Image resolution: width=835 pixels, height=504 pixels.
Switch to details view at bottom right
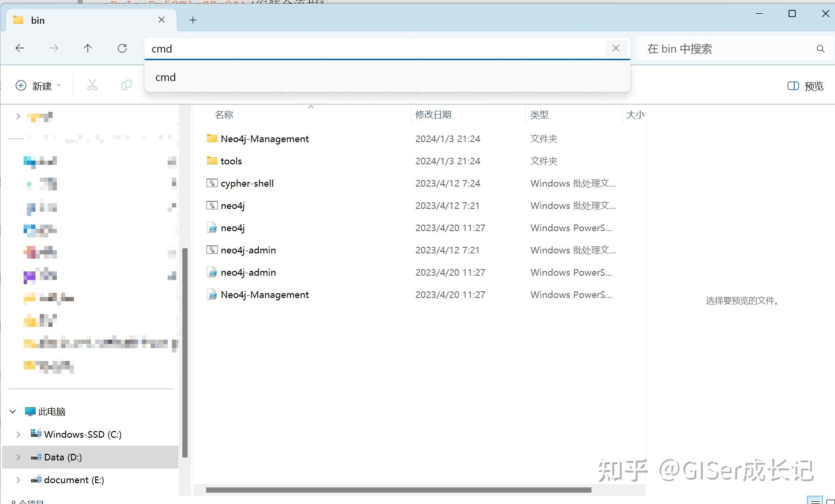(815, 501)
